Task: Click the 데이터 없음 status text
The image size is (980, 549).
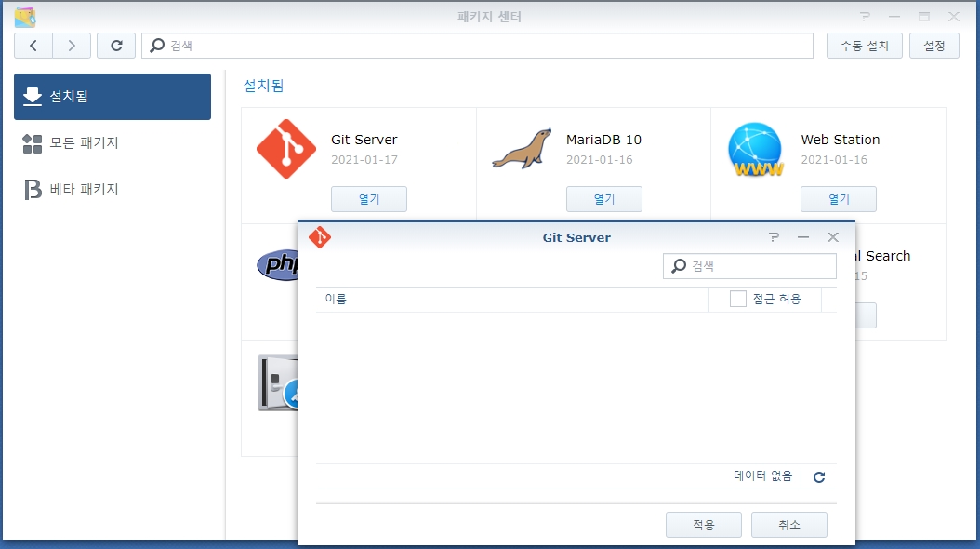Action: 762,475
